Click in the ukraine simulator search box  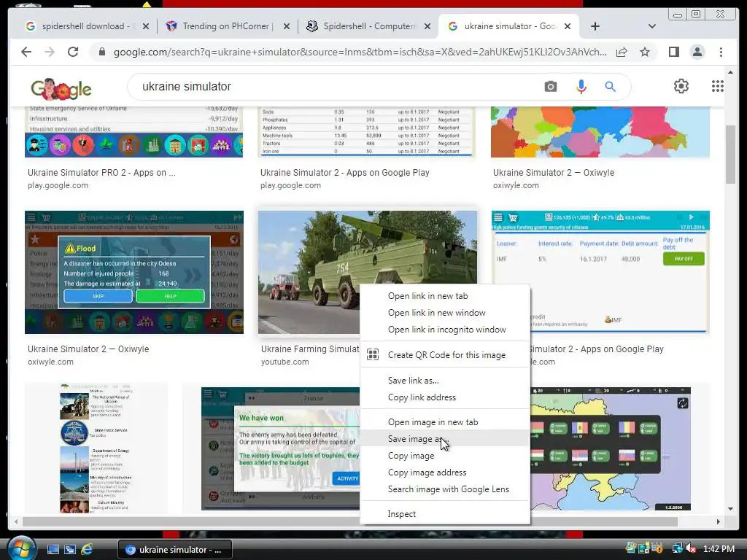click(333, 86)
